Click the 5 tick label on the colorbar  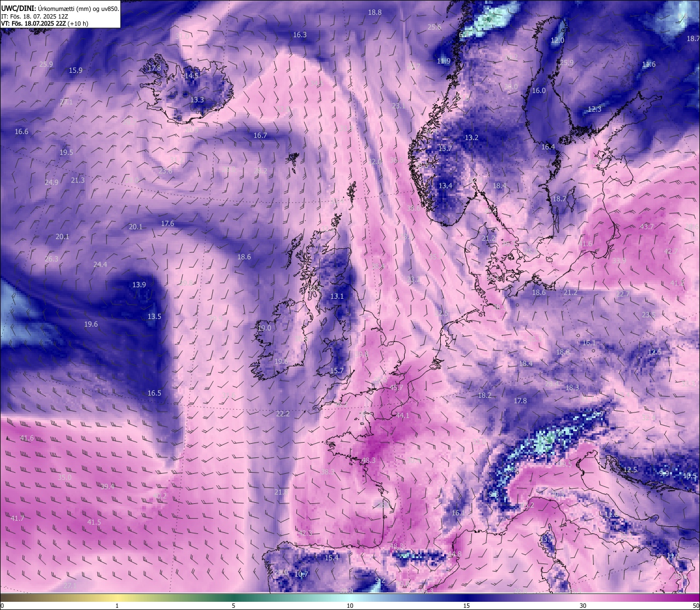(x=234, y=606)
